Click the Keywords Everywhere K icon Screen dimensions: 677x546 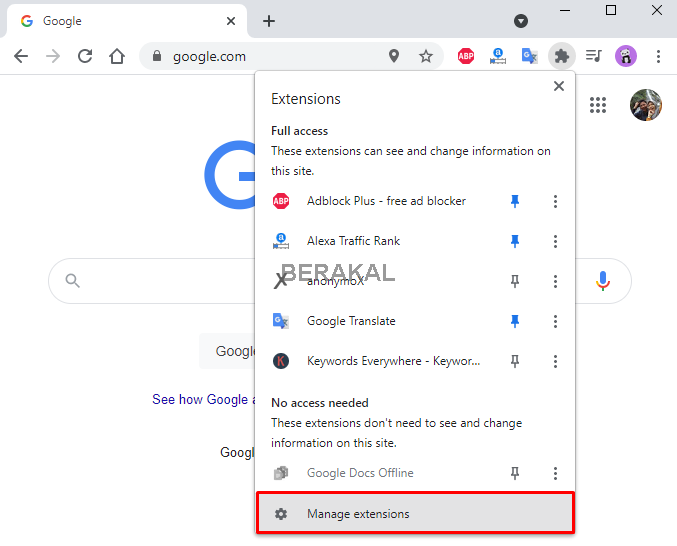click(x=281, y=361)
